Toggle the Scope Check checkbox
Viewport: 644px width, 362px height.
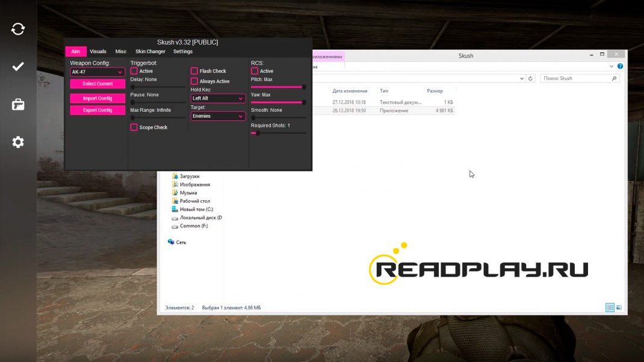click(134, 127)
